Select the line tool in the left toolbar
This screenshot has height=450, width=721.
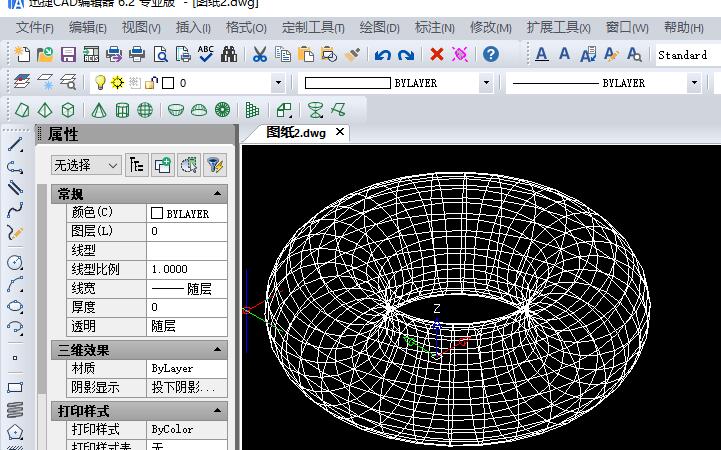15,144
